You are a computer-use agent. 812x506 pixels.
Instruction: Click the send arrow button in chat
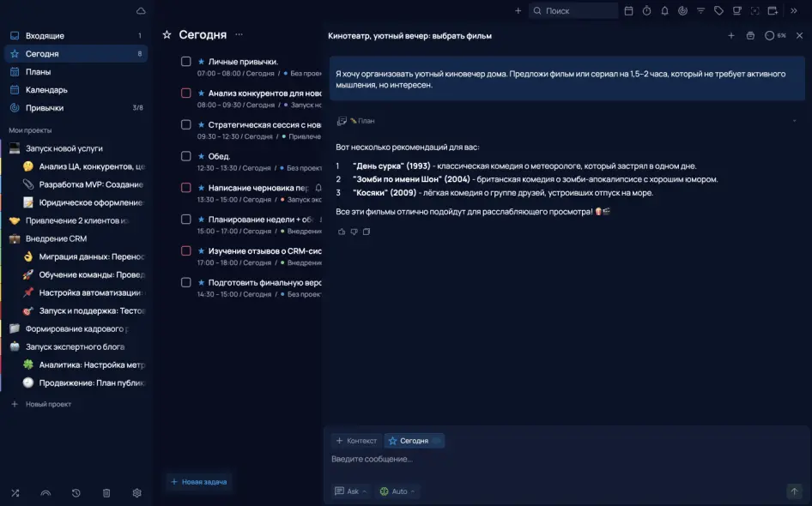pos(794,491)
